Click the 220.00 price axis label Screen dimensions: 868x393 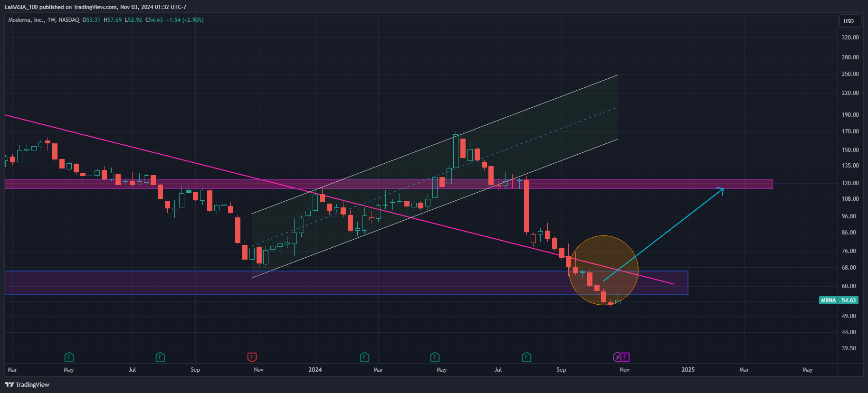tap(850, 93)
